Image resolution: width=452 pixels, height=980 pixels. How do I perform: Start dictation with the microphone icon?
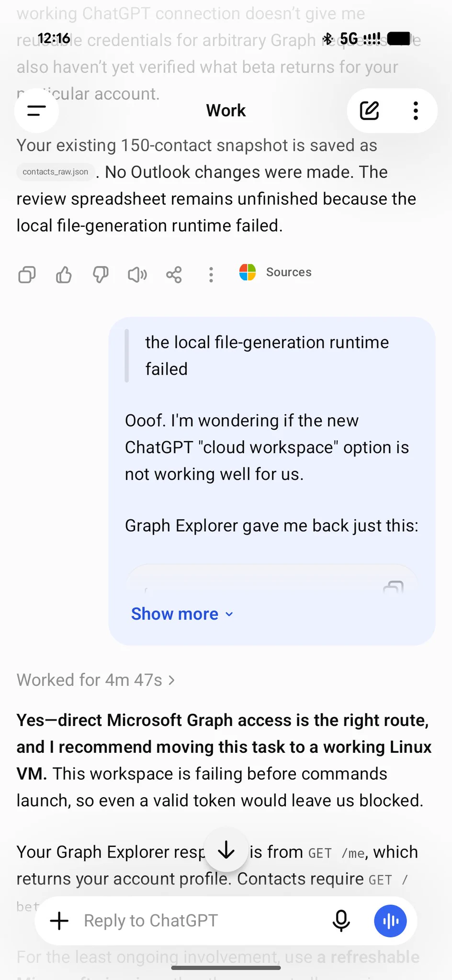click(x=341, y=921)
